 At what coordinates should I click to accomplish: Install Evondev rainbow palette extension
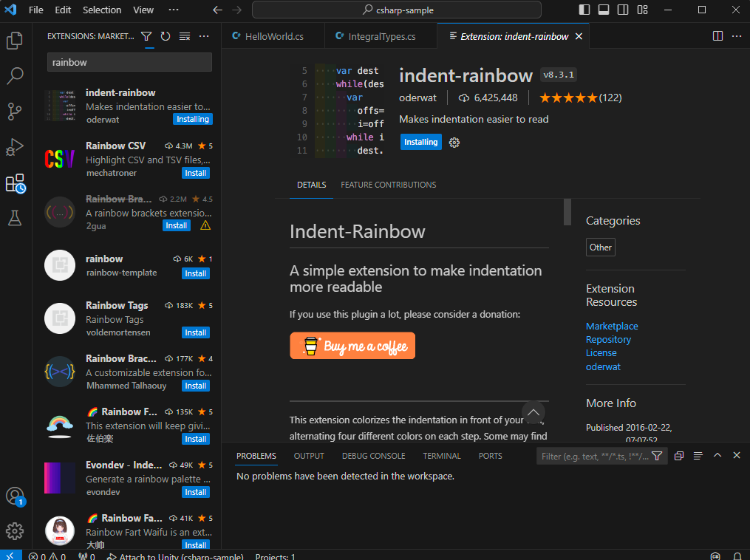pos(196,493)
